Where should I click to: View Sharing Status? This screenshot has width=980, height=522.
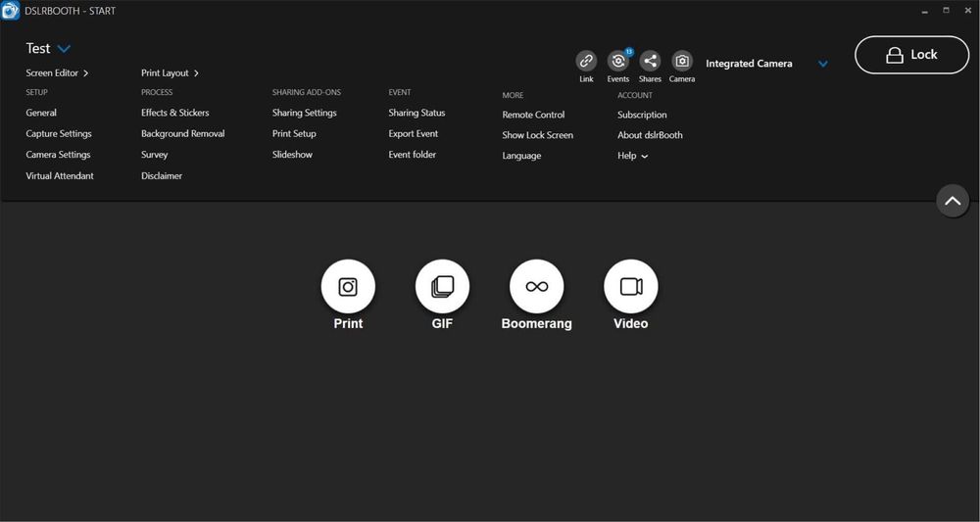pos(416,113)
